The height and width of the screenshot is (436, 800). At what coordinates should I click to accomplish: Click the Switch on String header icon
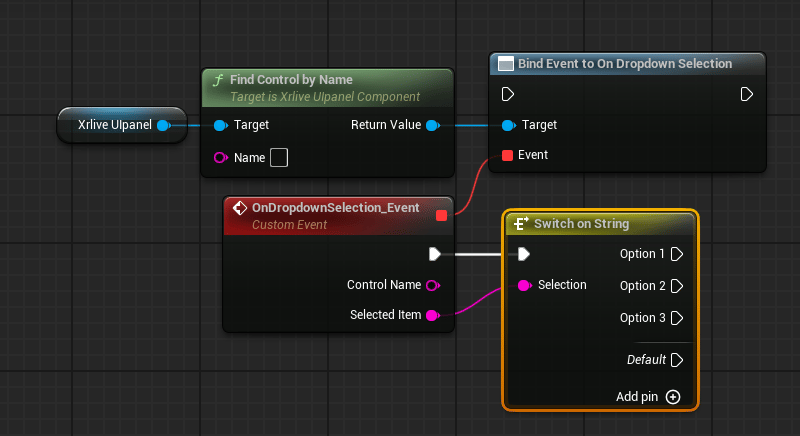tap(521, 224)
